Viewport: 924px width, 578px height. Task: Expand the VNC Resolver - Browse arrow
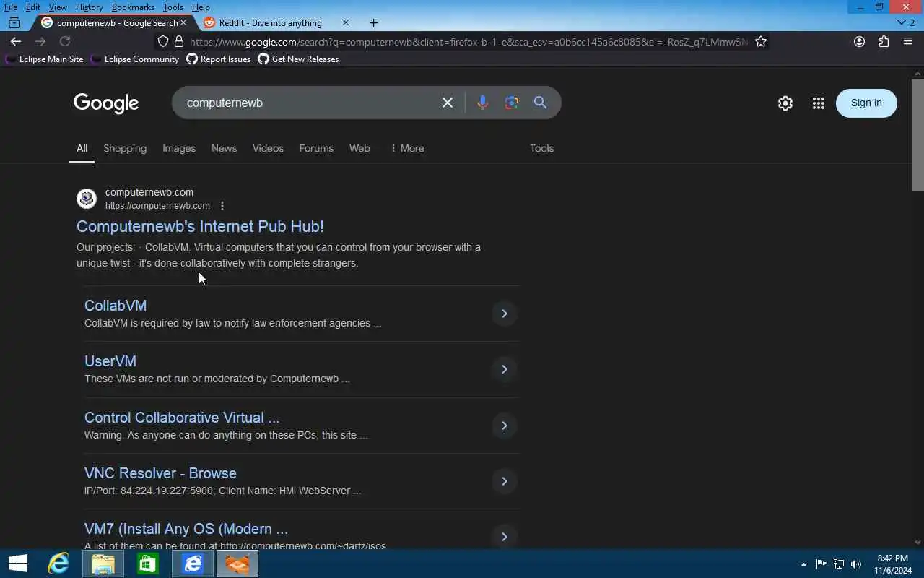505,481
